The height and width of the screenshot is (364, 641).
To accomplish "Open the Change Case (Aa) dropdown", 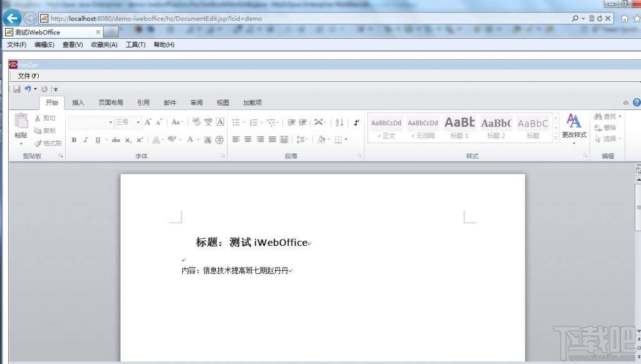I will (x=177, y=122).
